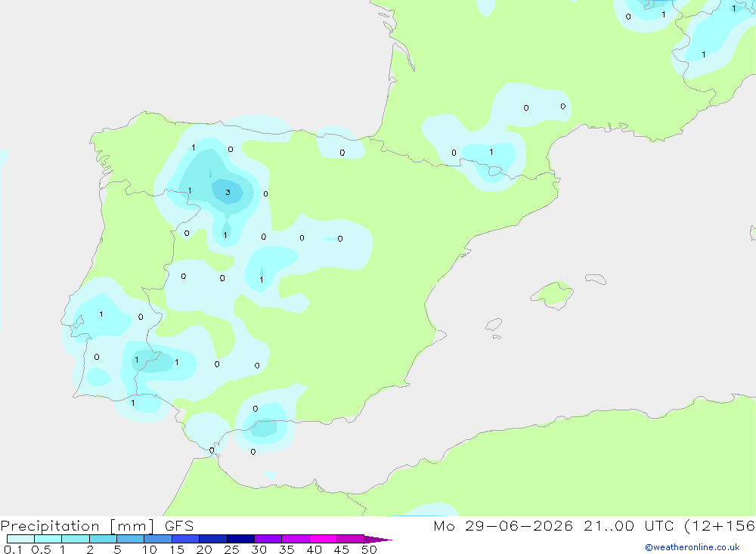Click the Mallorca island on the map
Image resolution: width=756 pixels, height=554 pixels.
pos(553,294)
